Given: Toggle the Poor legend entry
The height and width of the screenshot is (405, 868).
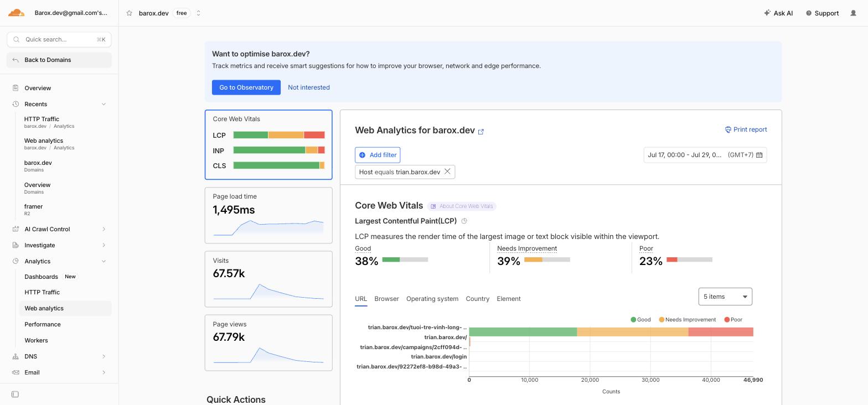Looking at the screenshot, I should 733,320.
